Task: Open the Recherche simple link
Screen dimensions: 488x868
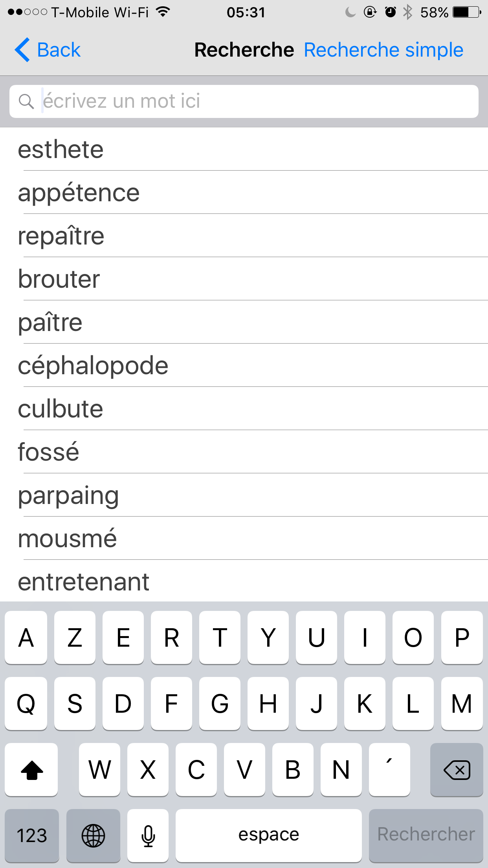Action: [x=383, y=50]
